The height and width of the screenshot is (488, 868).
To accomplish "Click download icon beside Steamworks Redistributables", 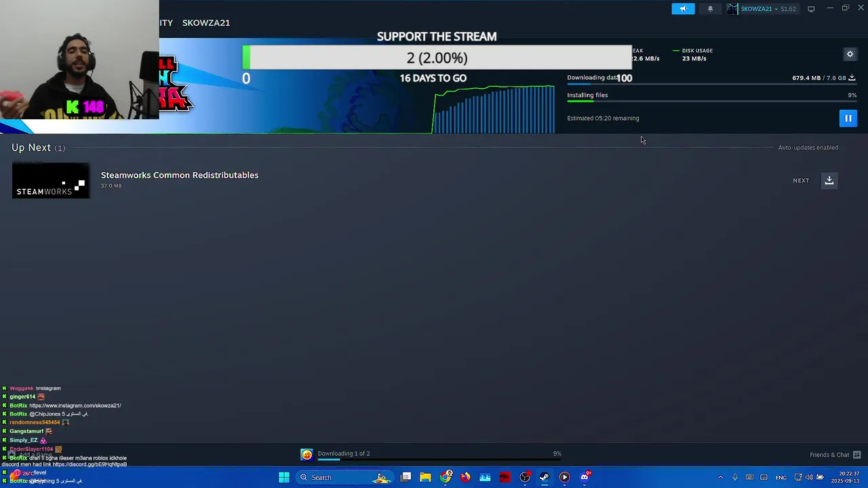I will pyautogui.click(x=829, y=180).
